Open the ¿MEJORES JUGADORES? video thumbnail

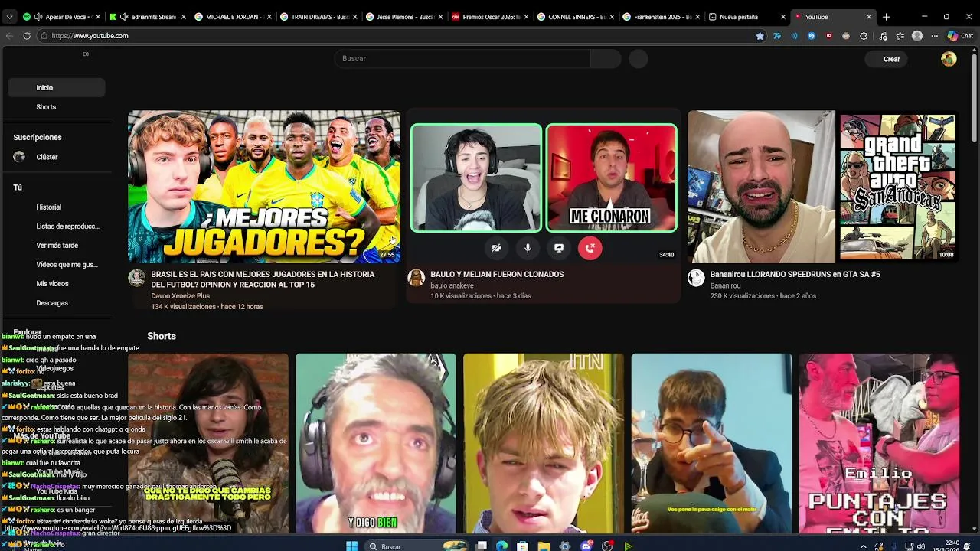(263, 187)
